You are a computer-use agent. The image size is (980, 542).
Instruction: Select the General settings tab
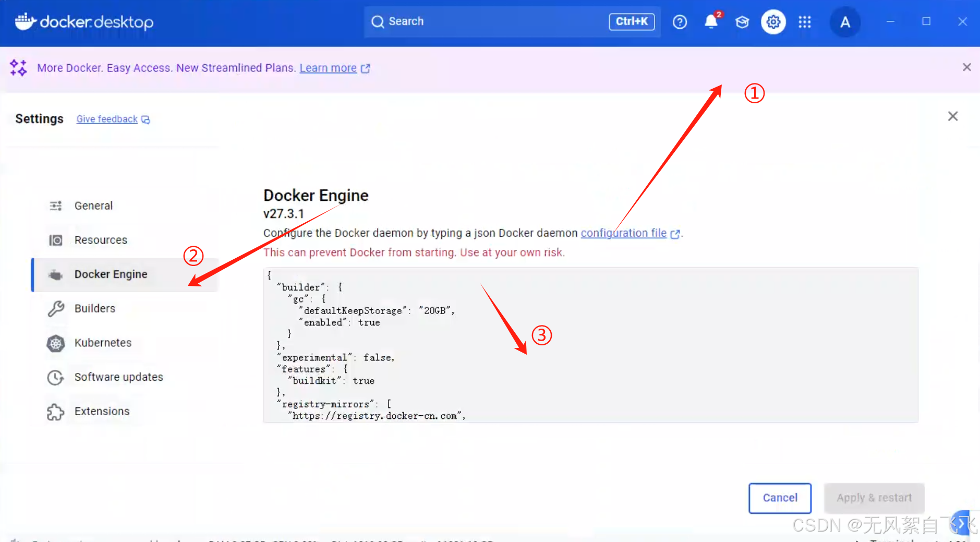point(125,206)
